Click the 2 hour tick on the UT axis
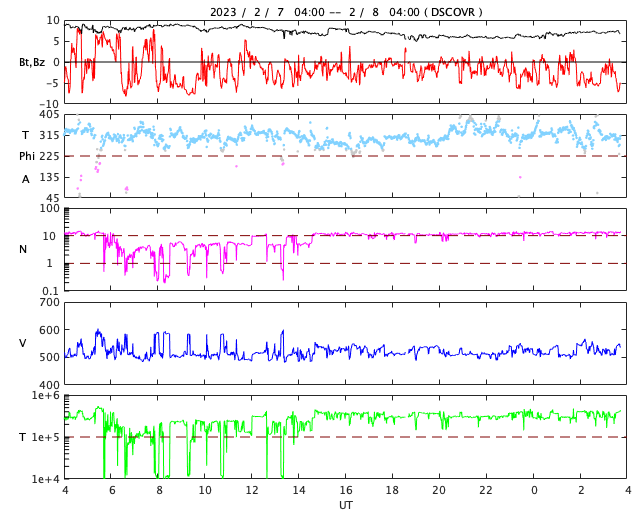Viewport: 640px width, 512px height. (x=581, y=490)
